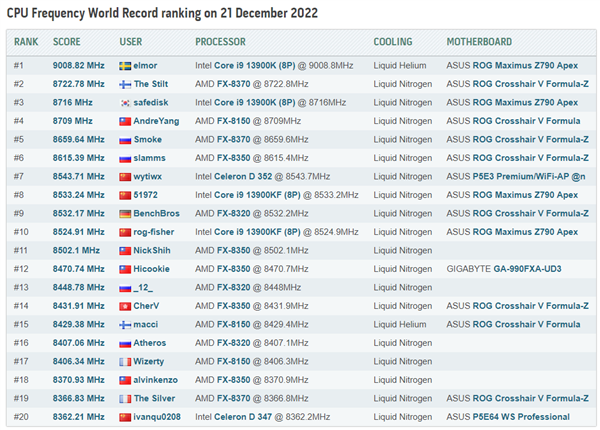Click the Russian flag next to Atheros
Image resolution: width=600 pixels, height=430 pixels.
[125, 344]
